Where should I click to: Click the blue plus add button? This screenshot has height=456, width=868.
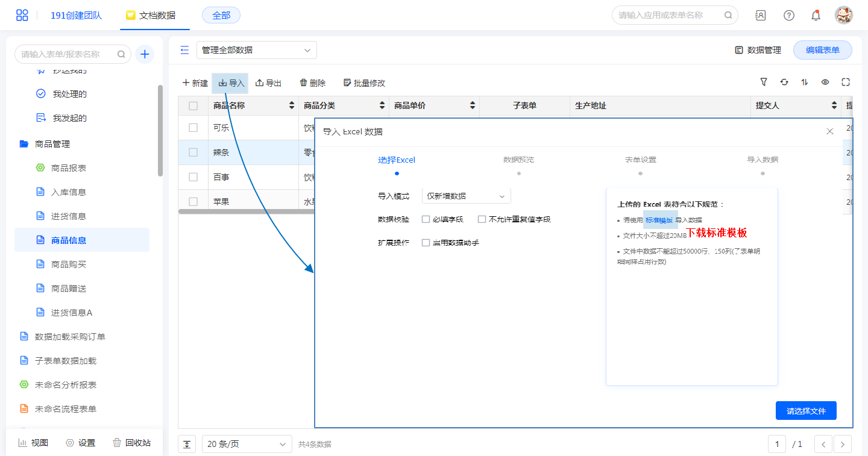click(145, 54)
